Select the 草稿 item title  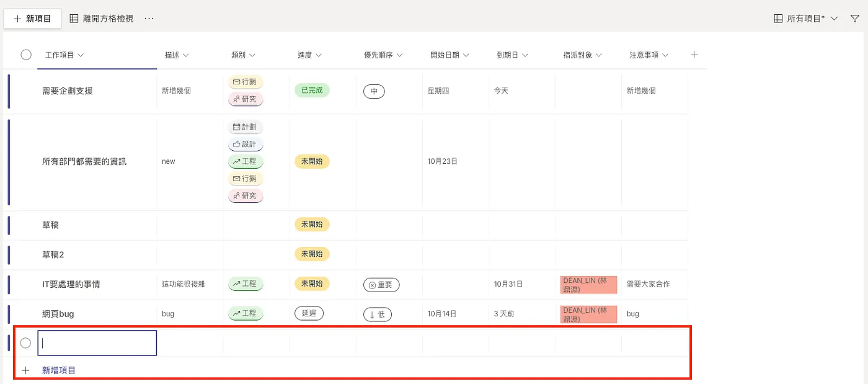coord(51,225)
